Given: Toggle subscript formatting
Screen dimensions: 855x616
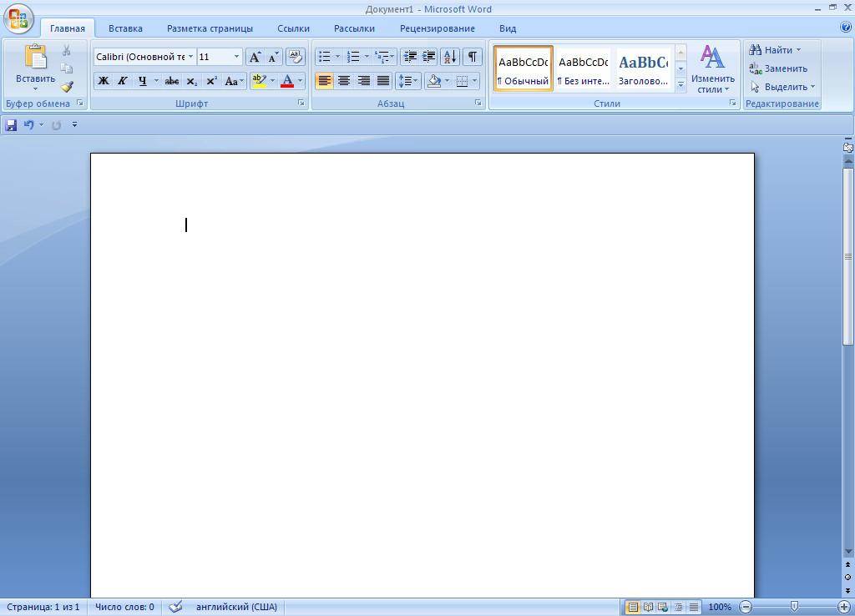Looking at the screenshot, I should click(191, 81).
